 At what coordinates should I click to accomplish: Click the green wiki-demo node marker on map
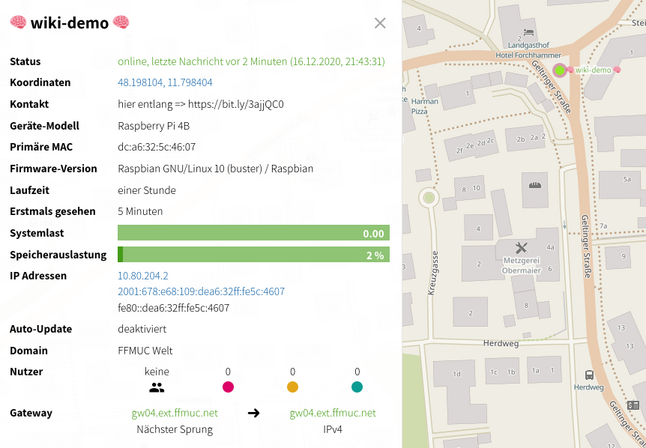pyautogui.click(x=561, y=70)
